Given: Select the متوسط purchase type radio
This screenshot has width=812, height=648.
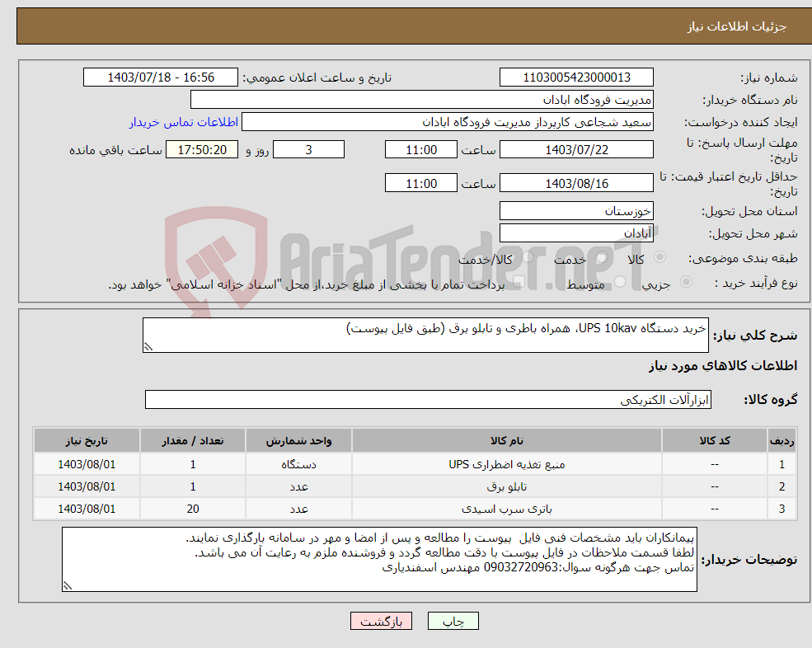Looking at the screenshot, I should click(620, 282).
